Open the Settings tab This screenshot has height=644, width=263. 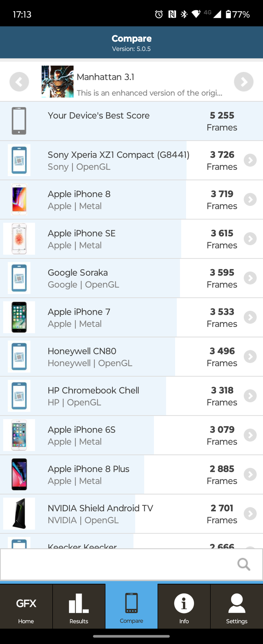237,607
